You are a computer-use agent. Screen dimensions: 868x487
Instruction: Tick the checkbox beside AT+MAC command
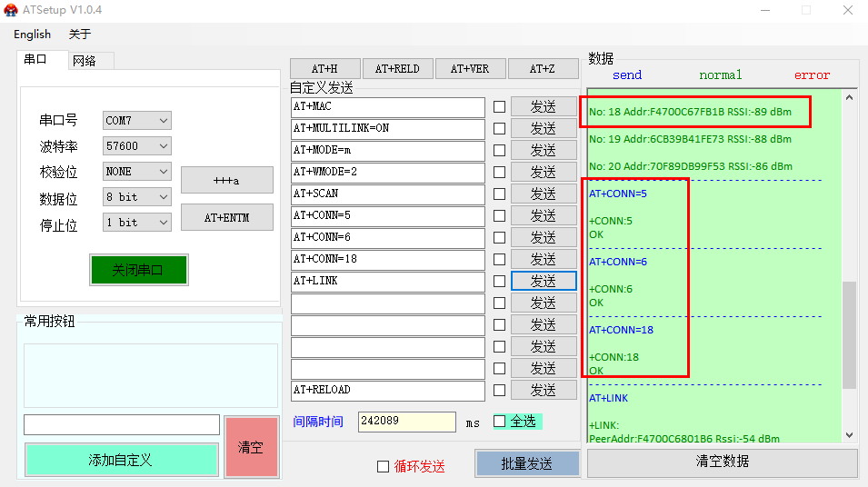[x=499, y=106]
